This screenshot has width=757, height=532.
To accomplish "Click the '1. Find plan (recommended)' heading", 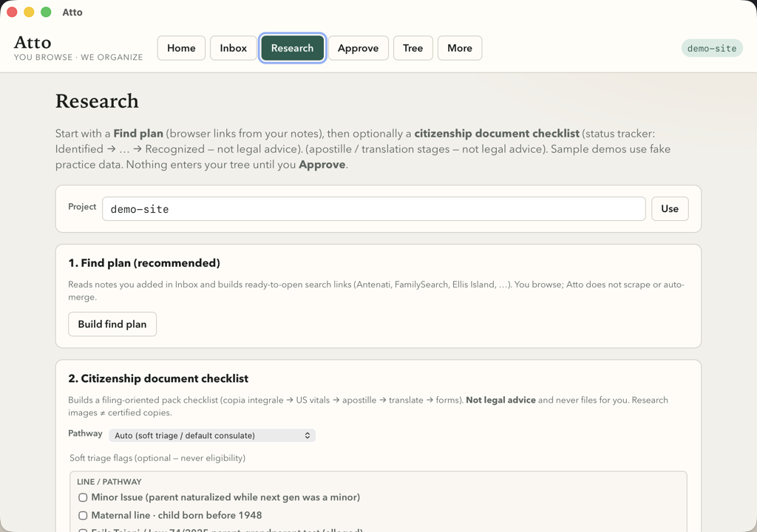I will pos(144,263).
